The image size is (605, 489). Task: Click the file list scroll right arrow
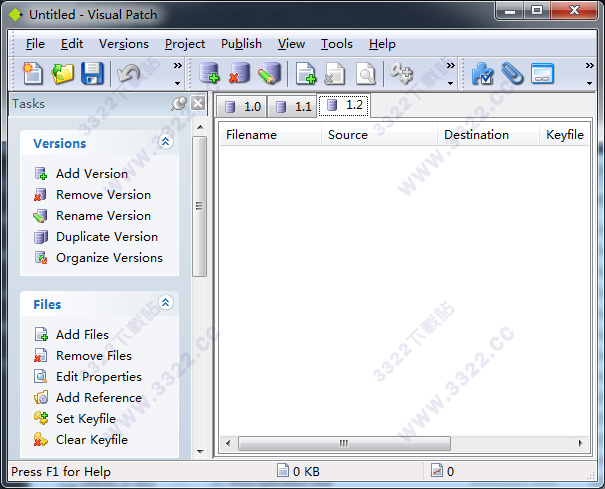pos(580,443)
